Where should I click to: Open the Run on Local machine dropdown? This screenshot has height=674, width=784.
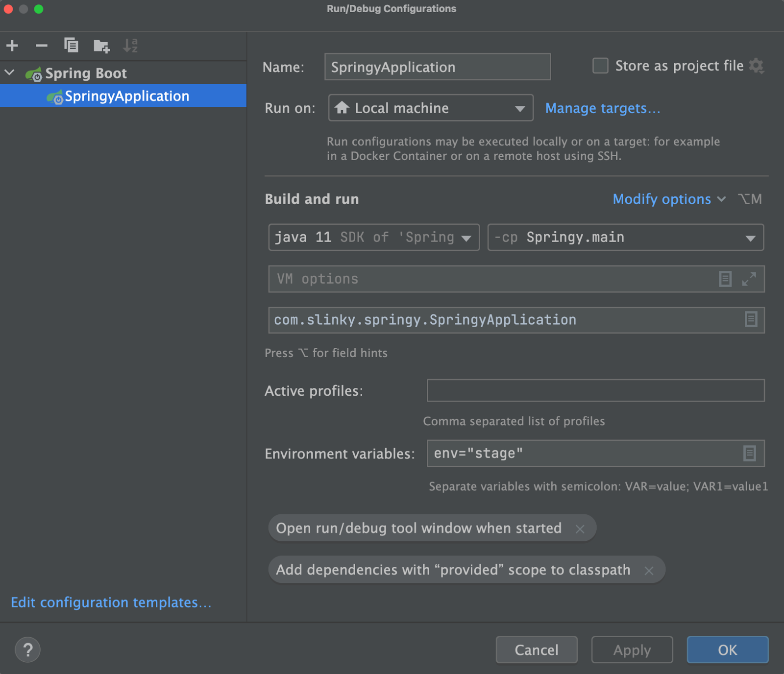click(x=431, y=108)
